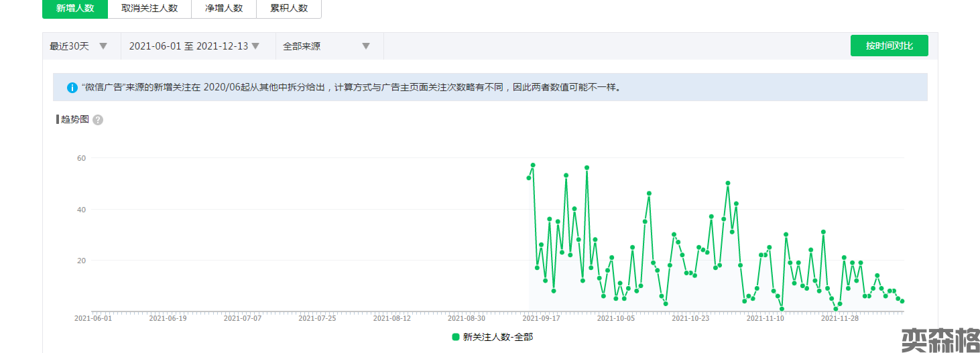The image size is (980, 353).
Task: Click the 奕森格 watermark logo
Action: point(940,340)
